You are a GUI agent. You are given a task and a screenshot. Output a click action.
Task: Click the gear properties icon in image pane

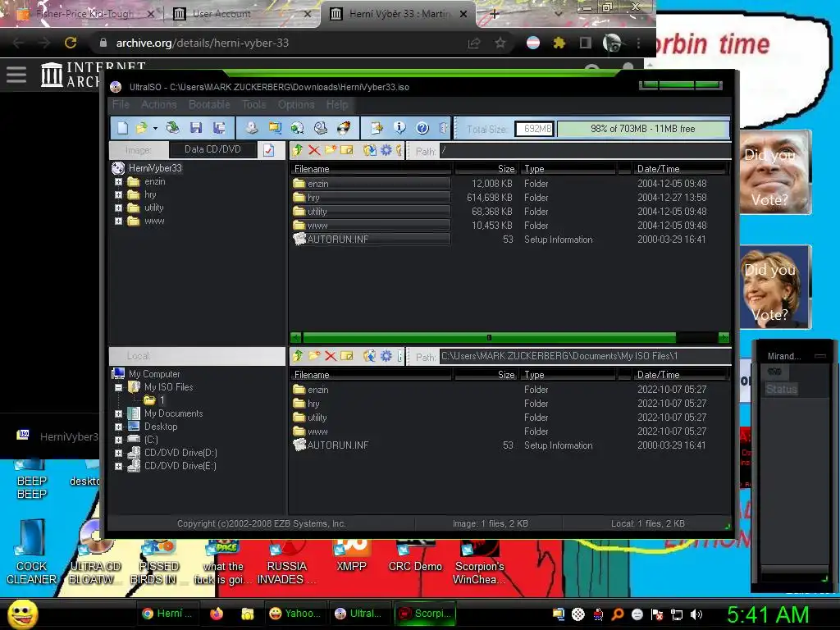(x=386, y=151)
